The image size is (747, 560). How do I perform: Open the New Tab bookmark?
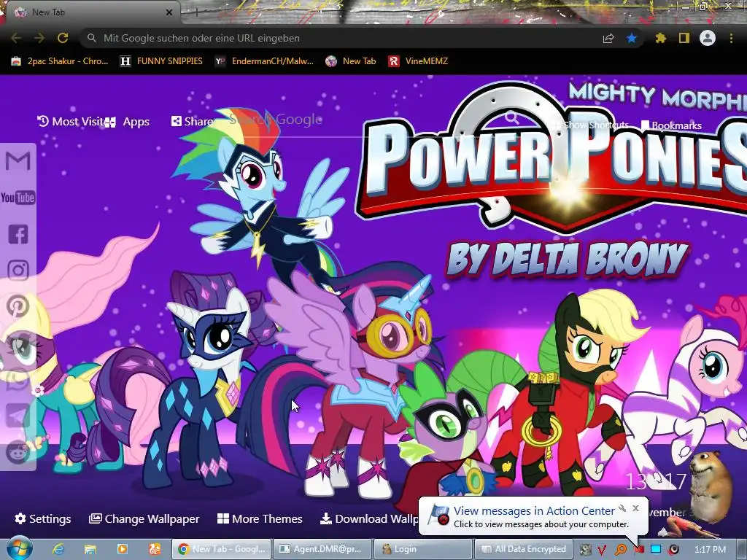click(351, 61)
